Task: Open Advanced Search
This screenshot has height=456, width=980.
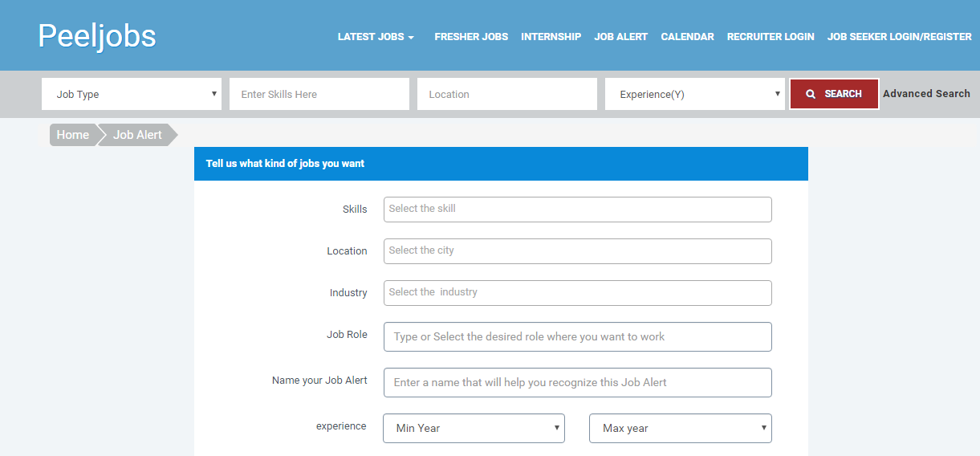Action: 926,94
